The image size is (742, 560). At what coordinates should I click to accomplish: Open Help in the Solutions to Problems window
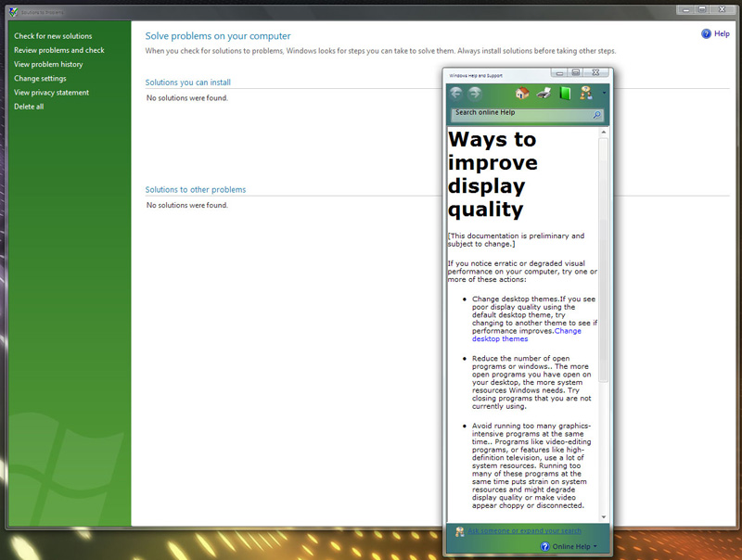[715, 33]
